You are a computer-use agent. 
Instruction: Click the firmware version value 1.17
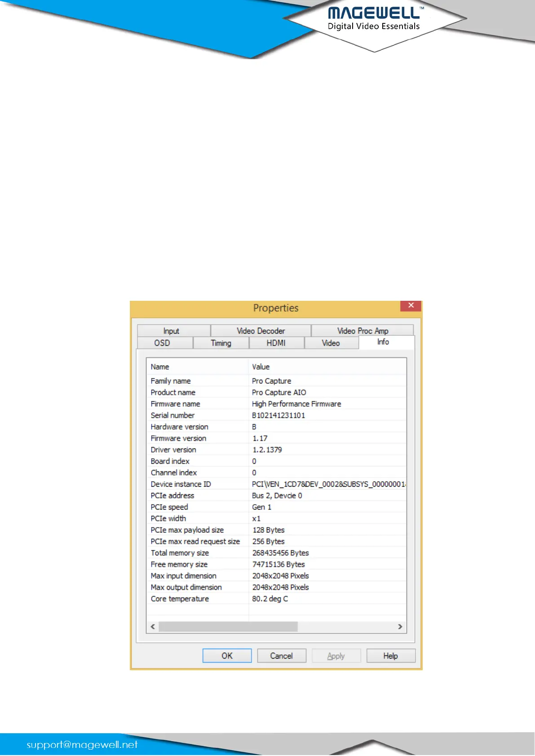tap(260, 438)
